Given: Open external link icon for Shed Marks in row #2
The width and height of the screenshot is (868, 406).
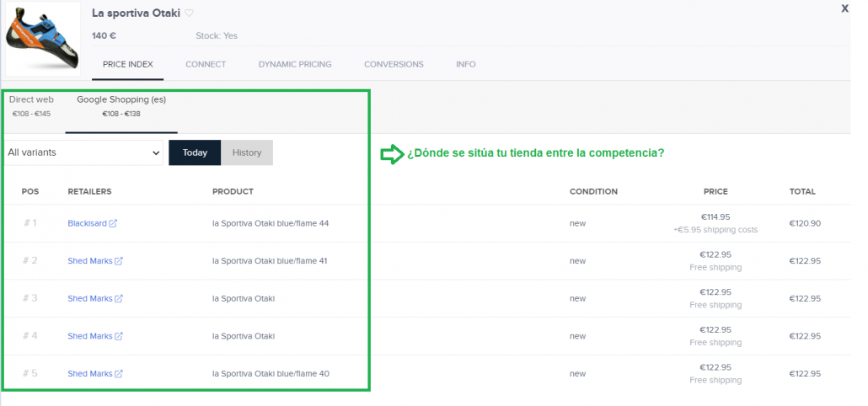Looking at the screenshot, I should click(119, 261).
